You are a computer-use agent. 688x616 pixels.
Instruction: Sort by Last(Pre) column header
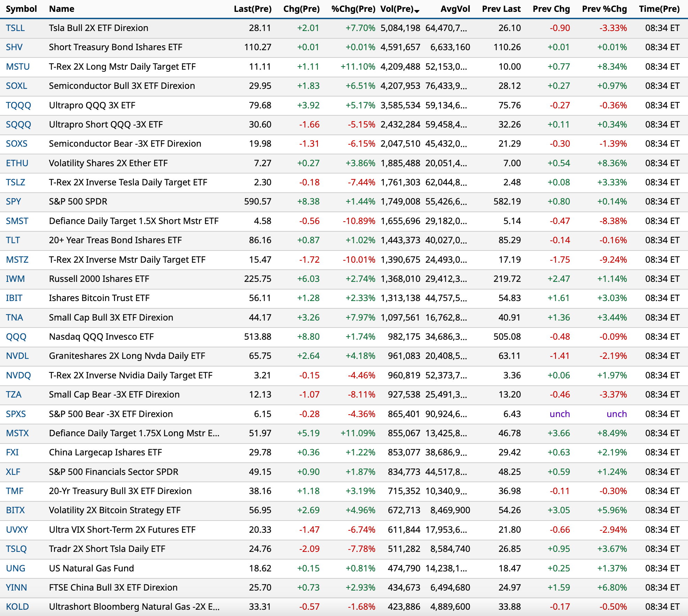click(x=252, y=9)
